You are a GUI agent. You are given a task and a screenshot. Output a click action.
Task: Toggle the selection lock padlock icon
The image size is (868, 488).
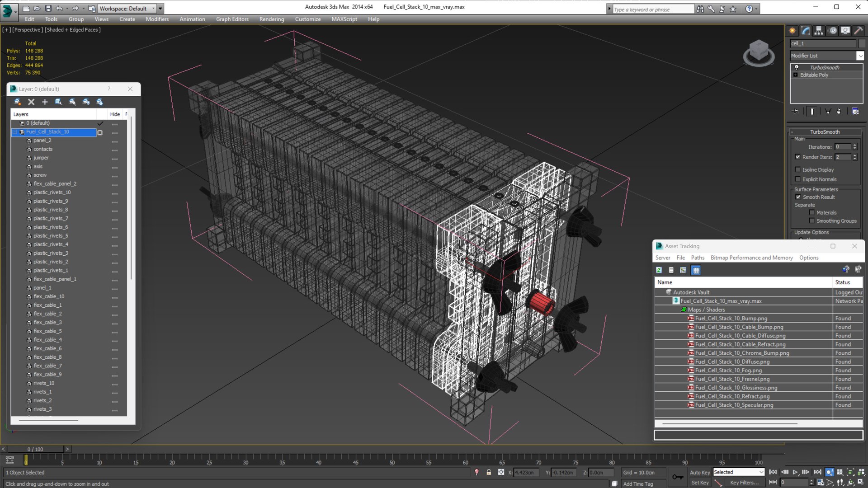(x=489, y=472)
